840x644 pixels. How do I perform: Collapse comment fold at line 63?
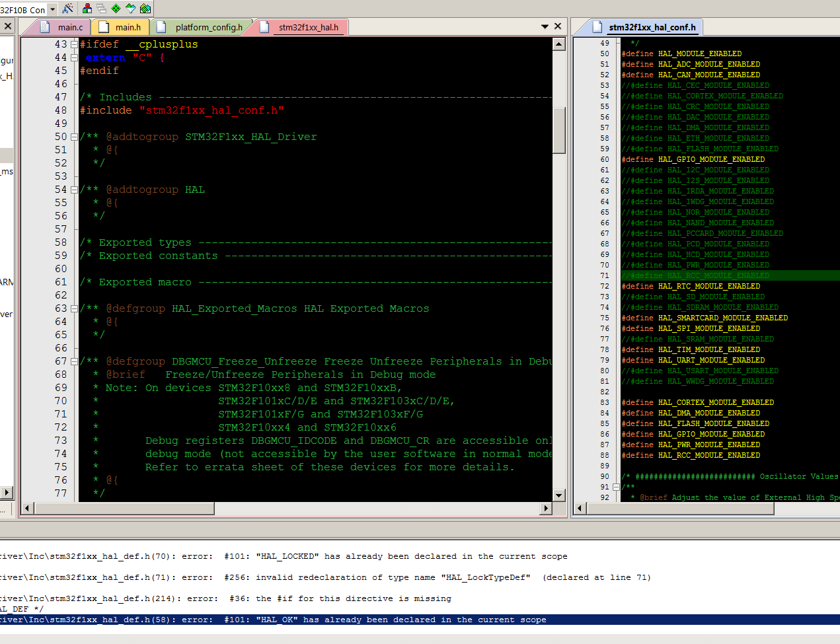(74, 308)
